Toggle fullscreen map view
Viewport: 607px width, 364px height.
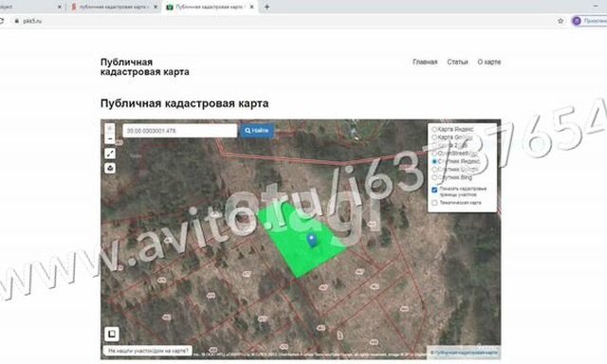(x=110, y=154)
